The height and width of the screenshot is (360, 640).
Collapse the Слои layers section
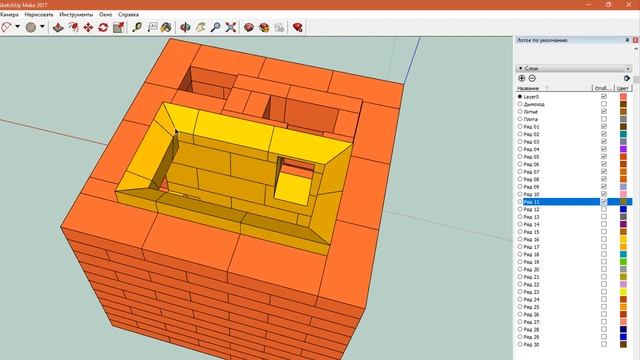[520, 68]
